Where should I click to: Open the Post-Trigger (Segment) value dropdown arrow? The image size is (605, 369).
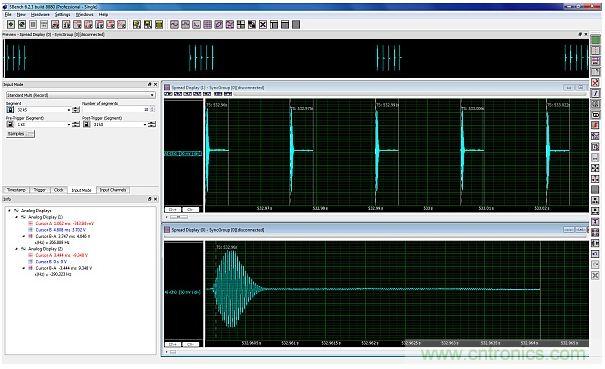(x=145, y=124)
